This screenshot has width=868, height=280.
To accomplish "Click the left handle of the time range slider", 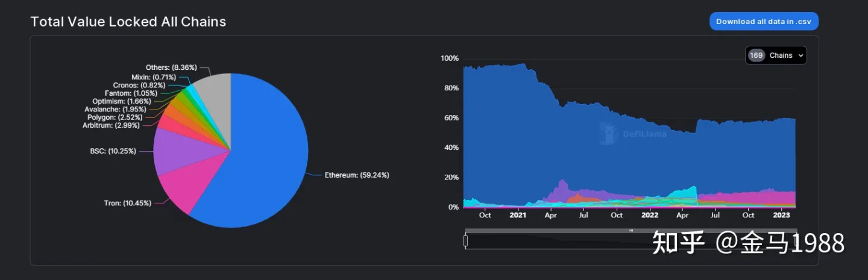I will click(465, 240).
